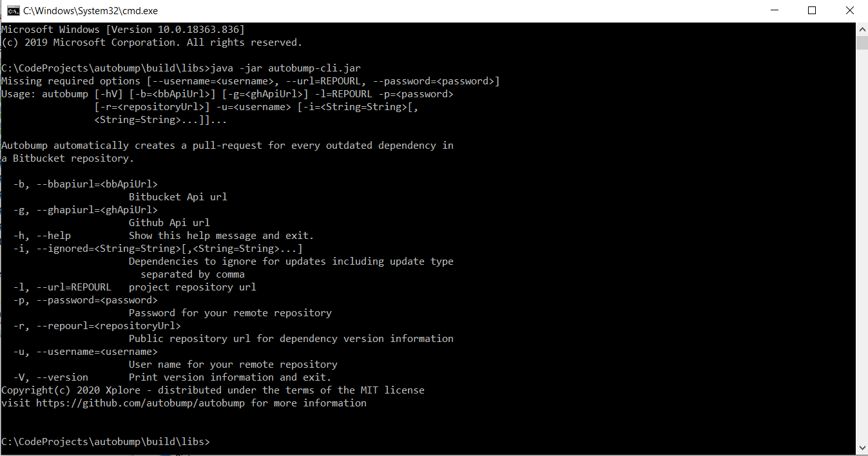This screenshot has width=868, height=456.
Task: Select the "-V, --version" option line
Action: [172, 377]
